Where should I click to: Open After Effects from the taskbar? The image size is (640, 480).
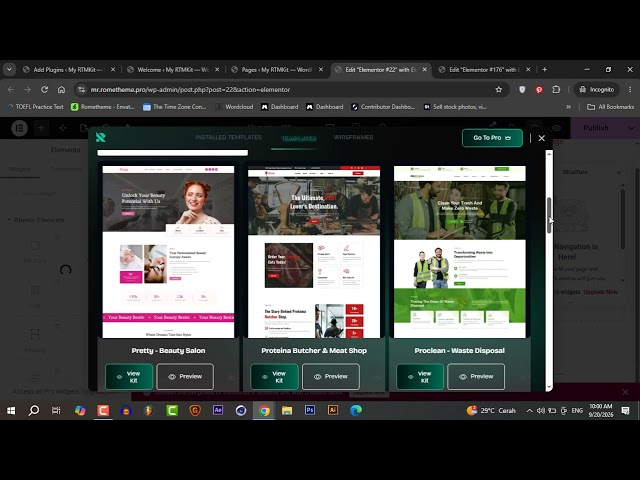(218, 410)
